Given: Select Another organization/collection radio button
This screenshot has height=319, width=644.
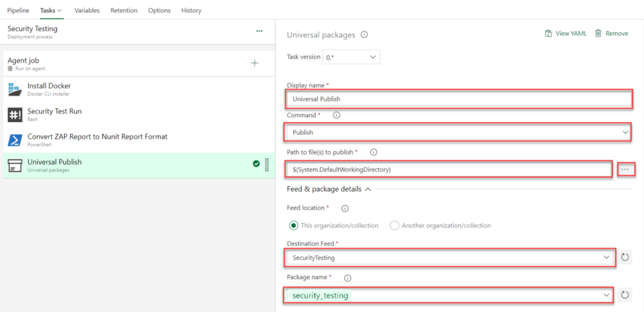Looking at the screenshot, I should [394, 225].
